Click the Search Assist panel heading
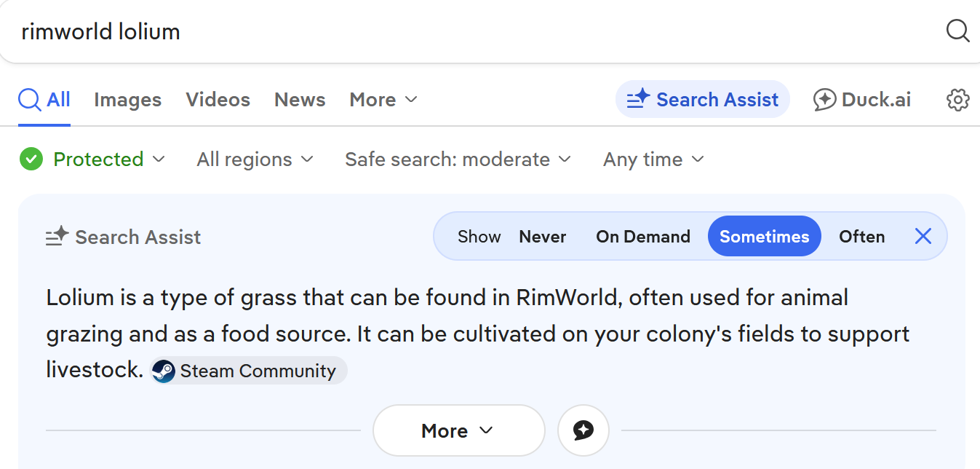This screenshot has width=980, height=469. point(123,237)
